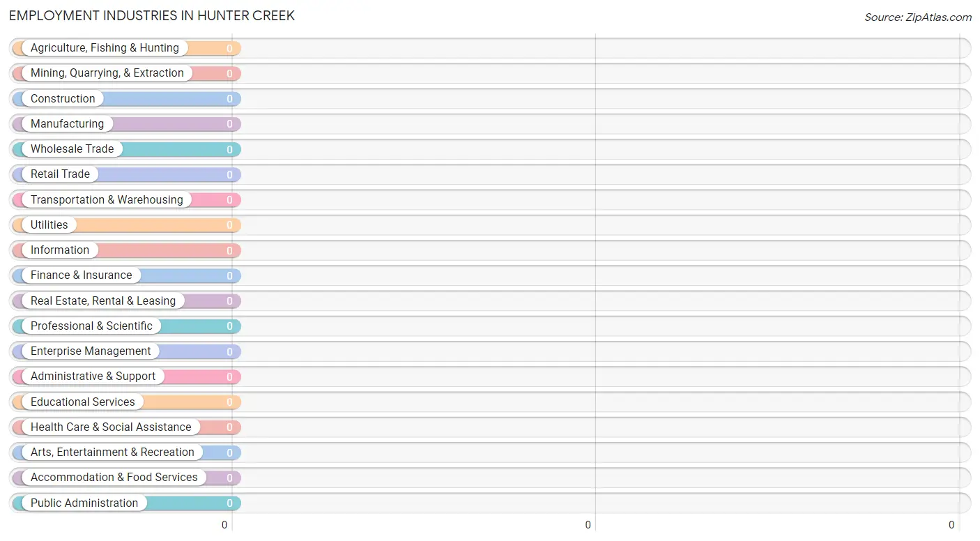Click the zero value on the Construction bar
The width and height of the screenshot is (980, 541).
click(x=230, y=99)
